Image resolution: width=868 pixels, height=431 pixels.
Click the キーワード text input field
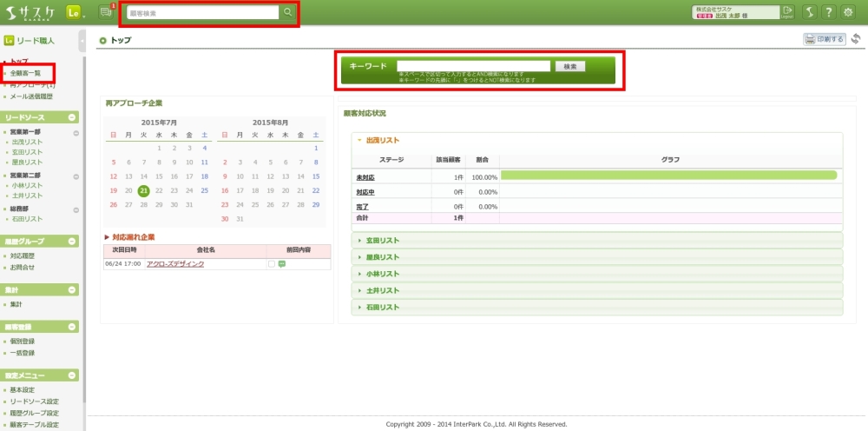(x=473, y=66)
